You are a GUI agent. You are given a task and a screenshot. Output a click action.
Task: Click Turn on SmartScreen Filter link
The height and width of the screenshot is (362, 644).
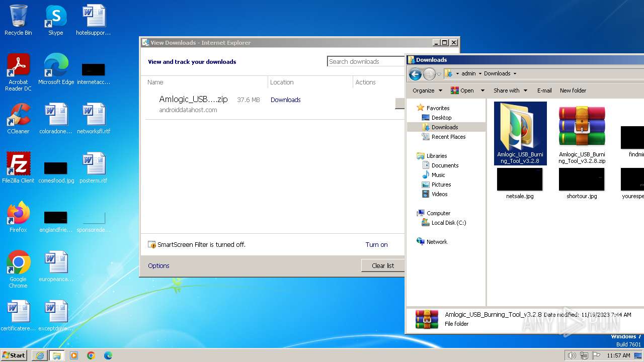pyautogui.click(x=376, y=245)
